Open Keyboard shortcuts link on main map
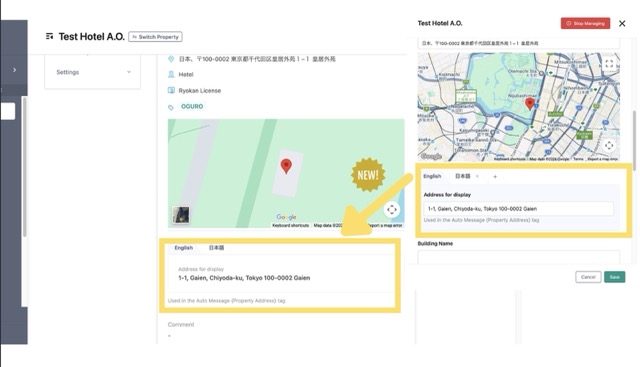Viewport: 640px width, 367px height. pos(291,225)
